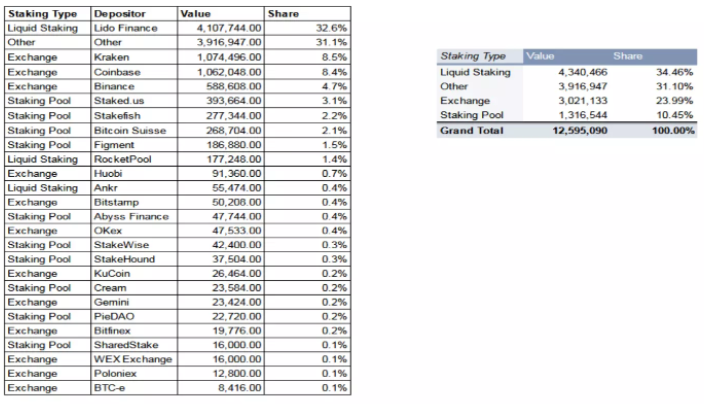Select the Stakefish depositor cell
The image size is (704, 404).
(x=117, y=115)
